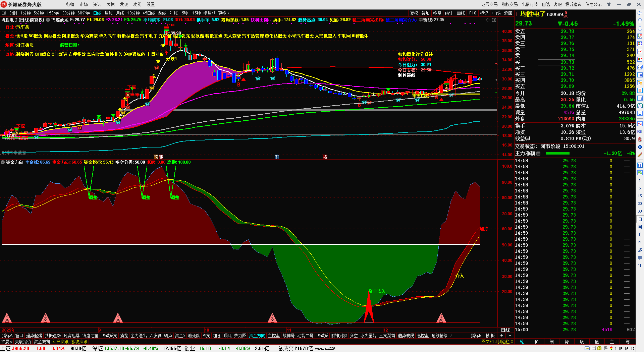This screenshot has width=644, height=352.
Task: Toggle the 复权 adjustment option
Action: 414,13
